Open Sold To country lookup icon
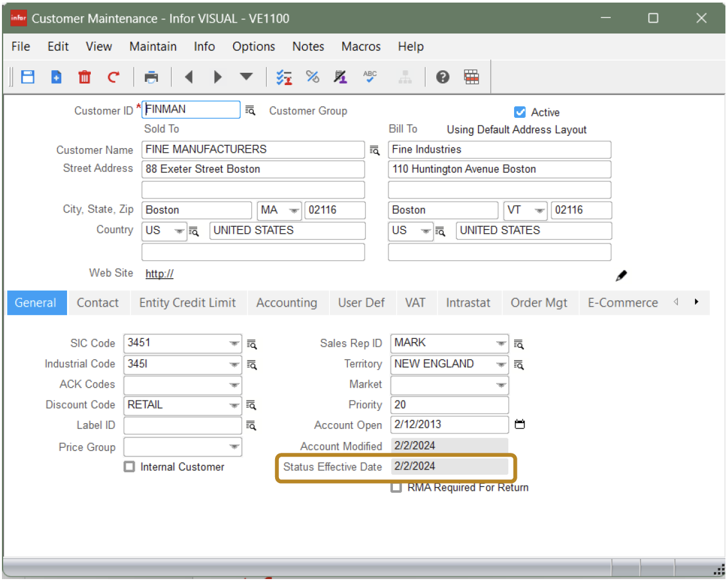Screen dimensions: 728x581 pos(194,231)
